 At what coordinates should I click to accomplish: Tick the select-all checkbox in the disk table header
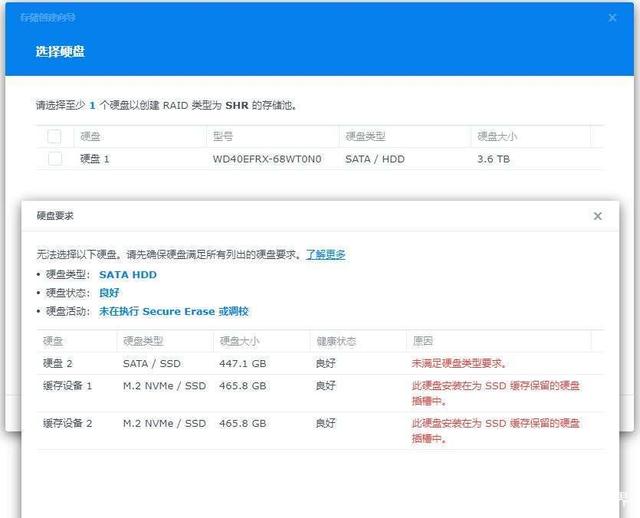tap(54, 136)
